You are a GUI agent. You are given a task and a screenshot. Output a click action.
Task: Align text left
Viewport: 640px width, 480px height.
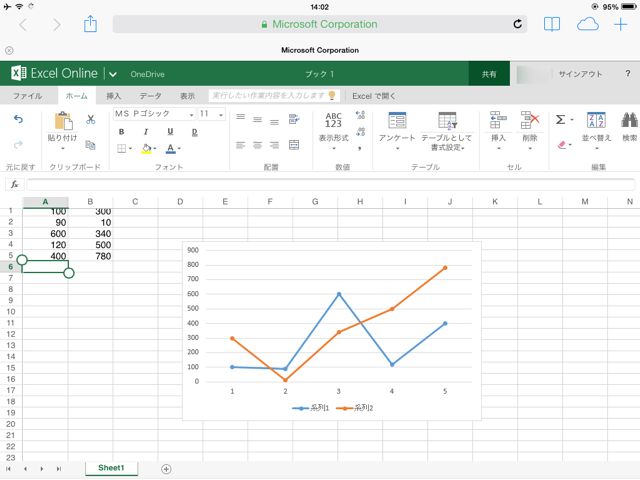pyautogui.click(x=241, y=145)
